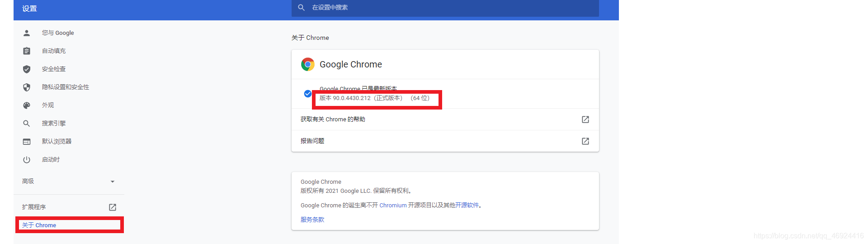868x244 pixels.
Task: Click the Google Chrome logo icon
Action: 308,64
